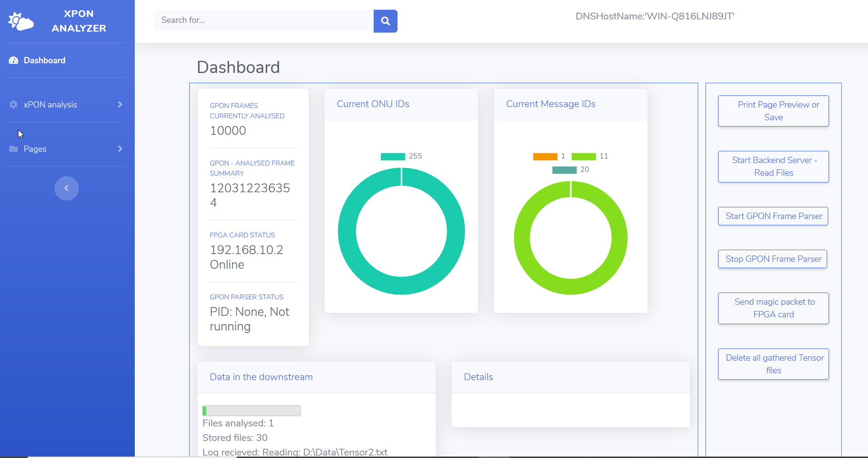Toggle the orange legend swatch labeled 1
Image resolution: width=868 pixels, height=458 pixels.
click(545, 156)
